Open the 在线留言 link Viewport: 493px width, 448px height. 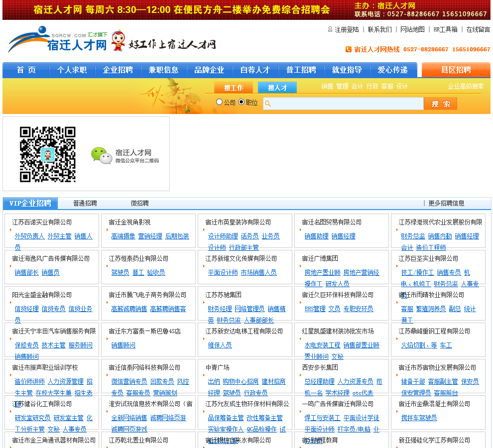click(x=478, y=29)
